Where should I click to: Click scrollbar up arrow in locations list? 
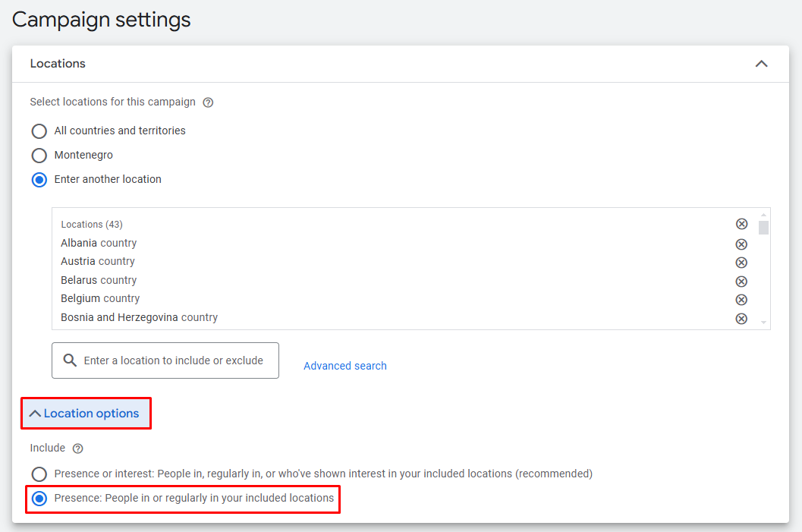click(x=763, y=215)
